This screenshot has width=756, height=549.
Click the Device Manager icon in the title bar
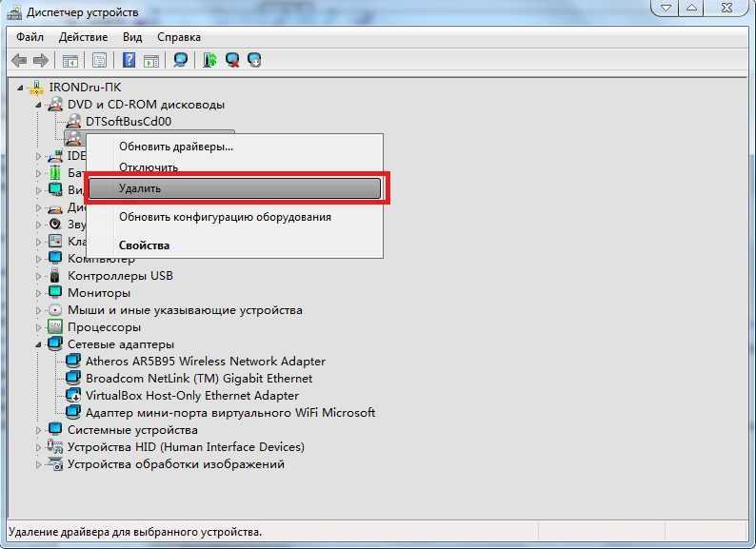14,12
